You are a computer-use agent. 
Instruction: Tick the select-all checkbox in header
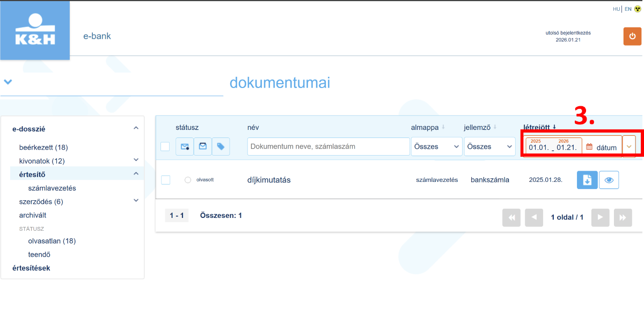(165, 147)
